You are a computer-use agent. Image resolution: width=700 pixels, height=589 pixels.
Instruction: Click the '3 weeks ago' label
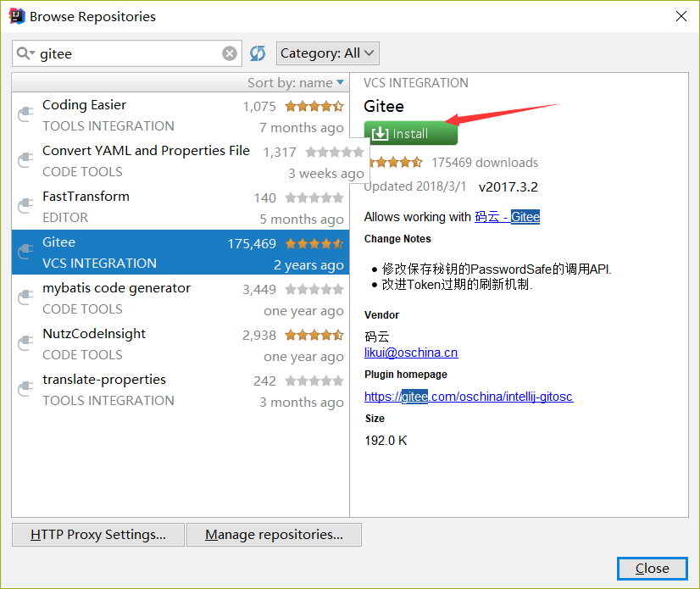click(x=326, y=174)
